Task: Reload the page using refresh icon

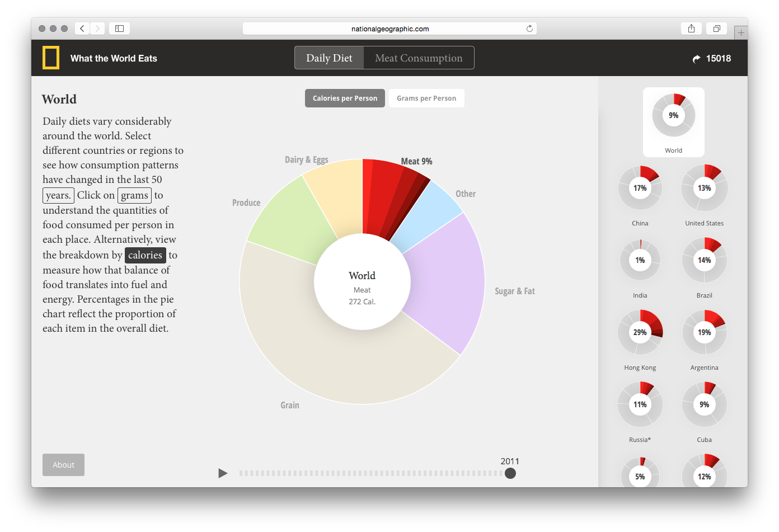Action: [529, 29]
